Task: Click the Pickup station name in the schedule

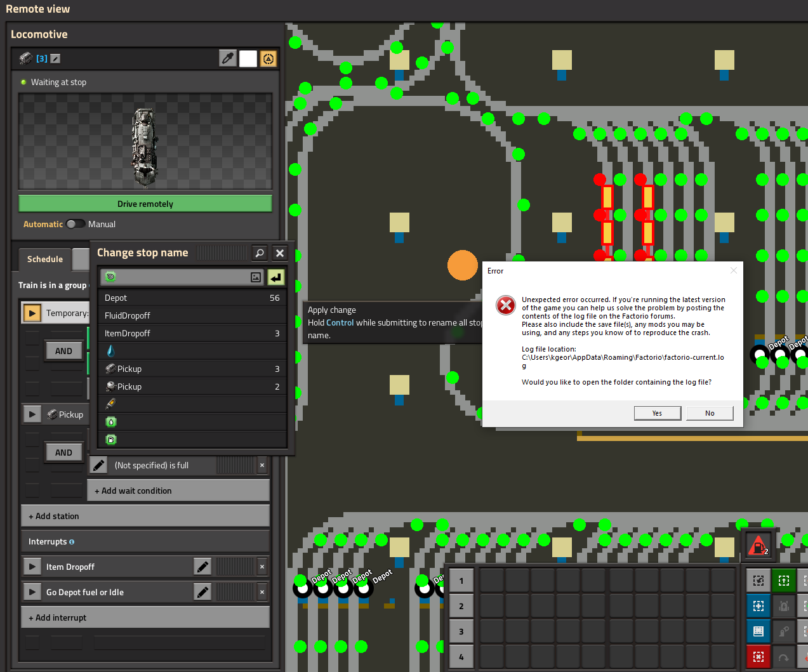Action: coord(71,414)
